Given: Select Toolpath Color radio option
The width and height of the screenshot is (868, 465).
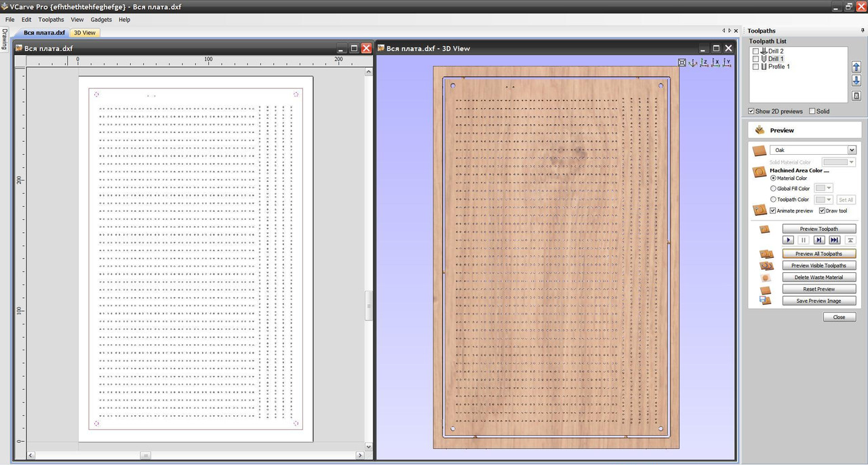Looking at the screenshot, I should pyautogui.click(x=774, y=200).
